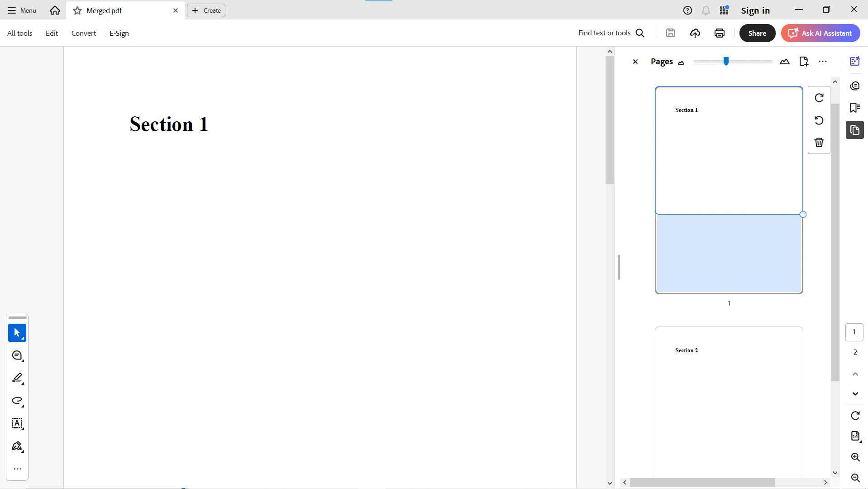Click the Ask AI Assistant button
The height and width of the screenshot is (489, 868).
click(820, 33)
